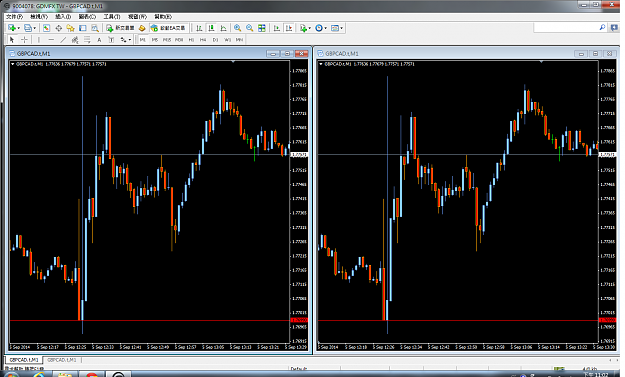Zoom in using the magnifier plus icon
This screenshot has height=377, width=625.
(x=238, y=28)
